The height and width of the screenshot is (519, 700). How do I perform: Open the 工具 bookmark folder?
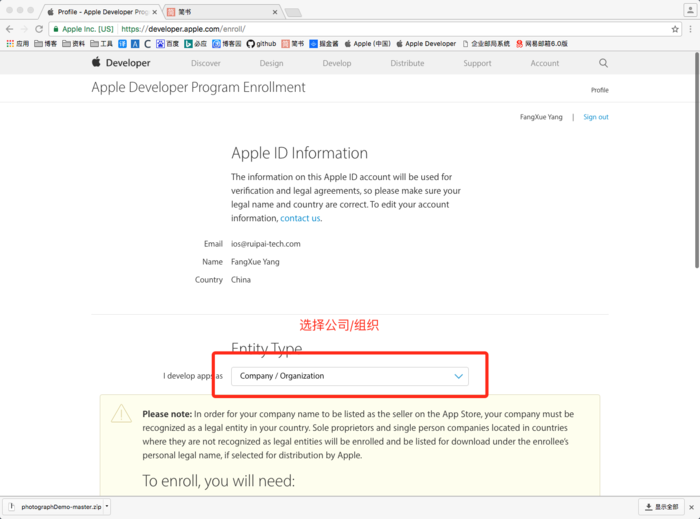[101, 44]
